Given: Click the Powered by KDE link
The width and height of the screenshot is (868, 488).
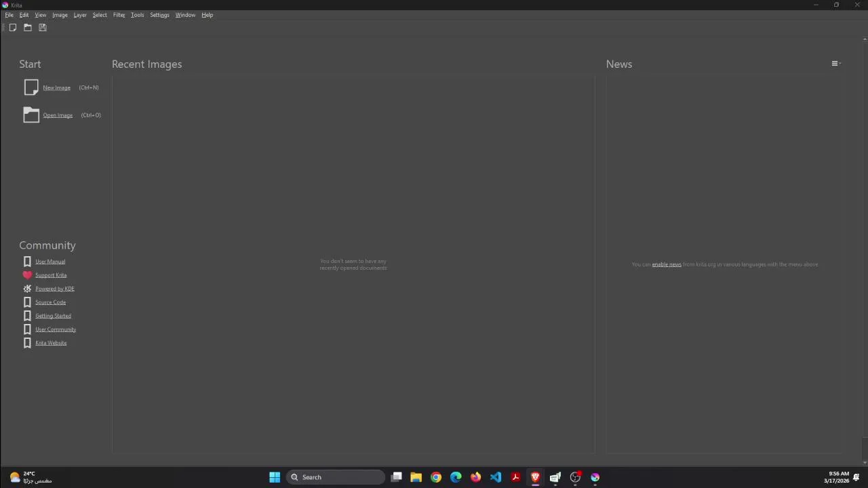Looking at the screenshot, I should 55,289.
